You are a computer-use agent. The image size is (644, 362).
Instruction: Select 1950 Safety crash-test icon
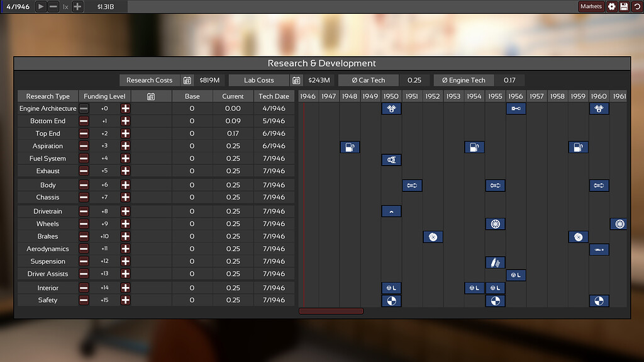[x=391, y=301]
